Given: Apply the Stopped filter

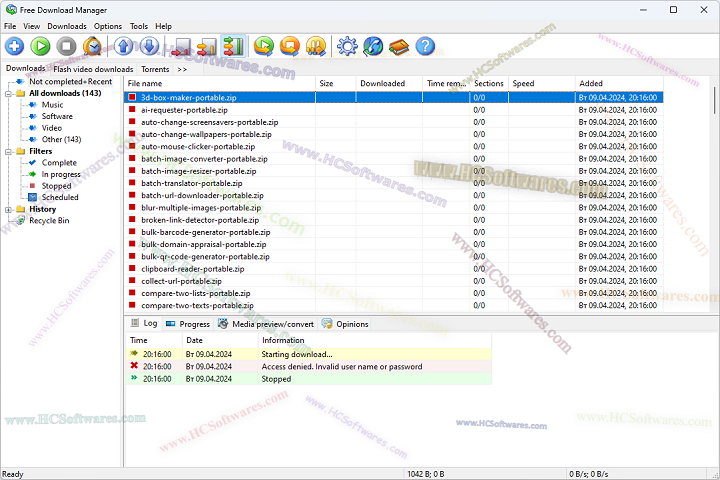Looking at the screenshot, I should [x=56, y=186].
